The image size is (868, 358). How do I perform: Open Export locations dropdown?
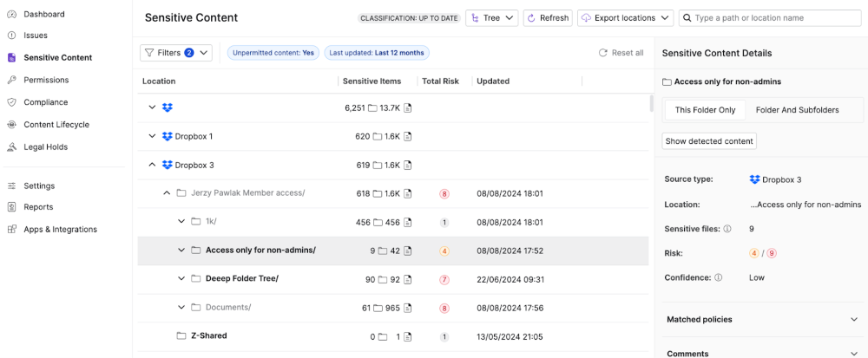pyautogui.click(x=626, y=17)
